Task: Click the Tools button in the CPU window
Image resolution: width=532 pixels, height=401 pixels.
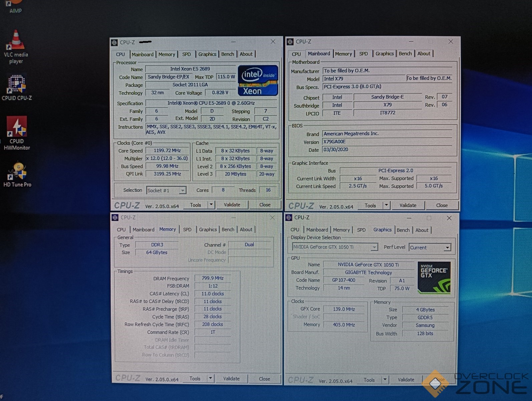Action: click(x=196, y=205)
